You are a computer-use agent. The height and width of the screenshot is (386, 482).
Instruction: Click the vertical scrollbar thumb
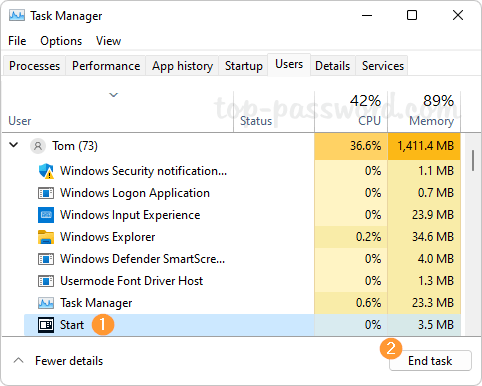click(x=473, y=161)
